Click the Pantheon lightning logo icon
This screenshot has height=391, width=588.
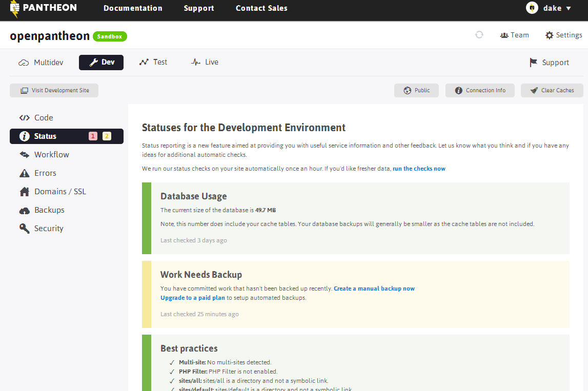pos(14,9)
